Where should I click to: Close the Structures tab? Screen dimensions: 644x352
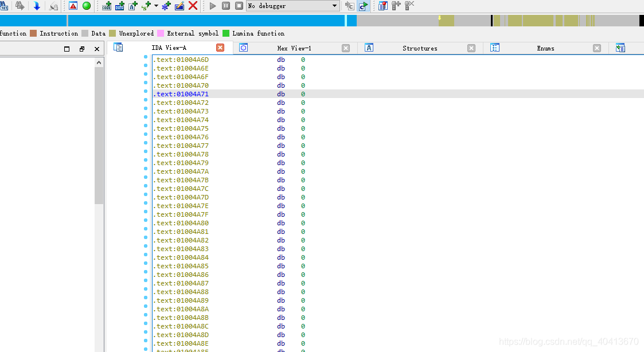471,48
